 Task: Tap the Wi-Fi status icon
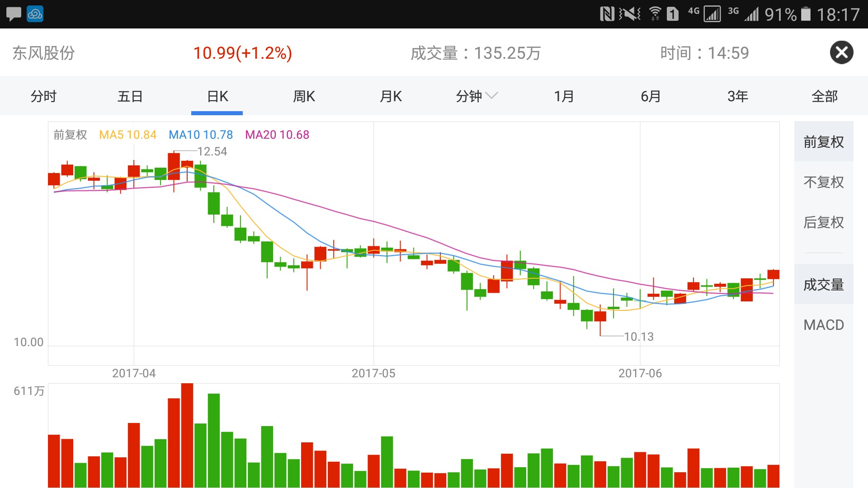[655, 14]
